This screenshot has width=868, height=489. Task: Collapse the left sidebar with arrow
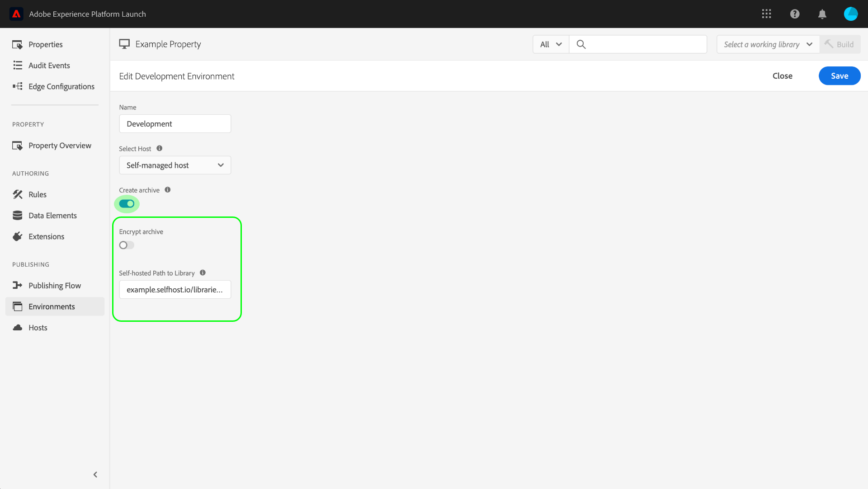(x=95, y=475)
